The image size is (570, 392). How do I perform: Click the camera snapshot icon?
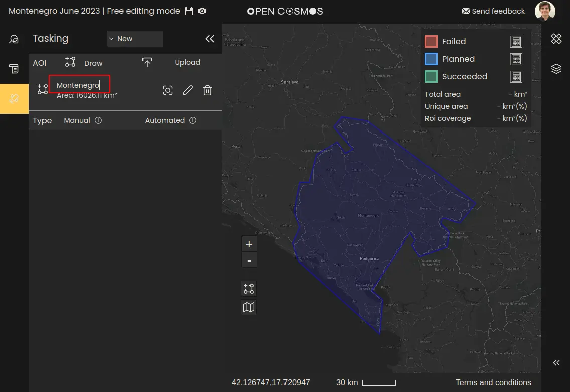202,11
